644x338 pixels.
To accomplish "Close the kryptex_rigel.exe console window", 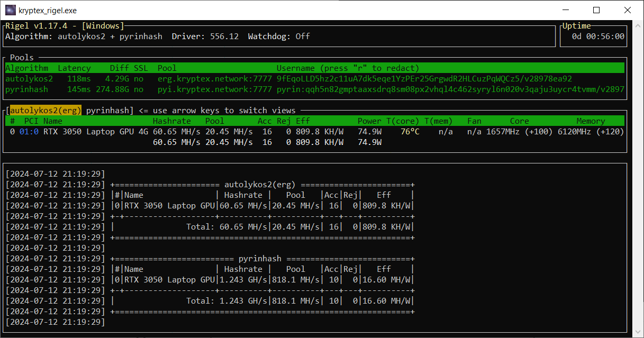I will (x=628, y=10).
